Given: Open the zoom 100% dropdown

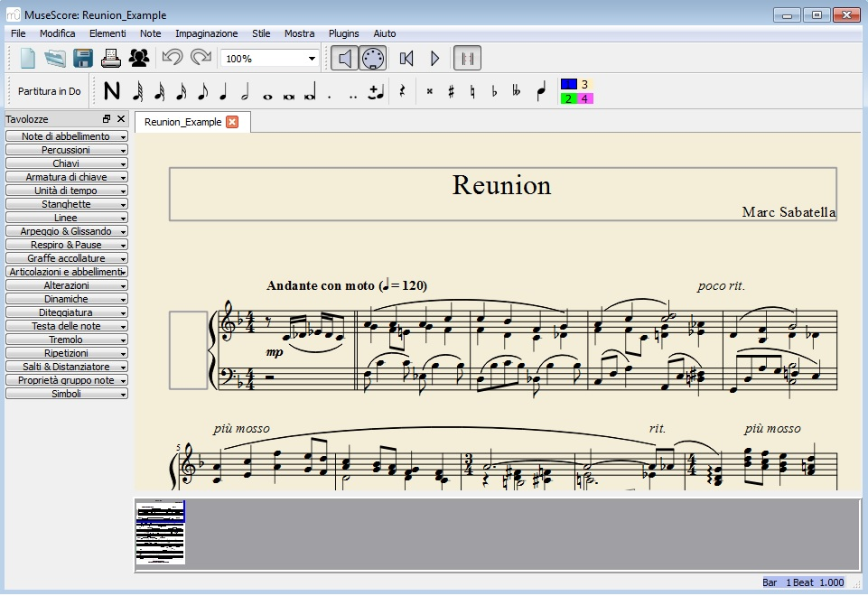Looking at the screenshot, I should (x=269, y=58).
